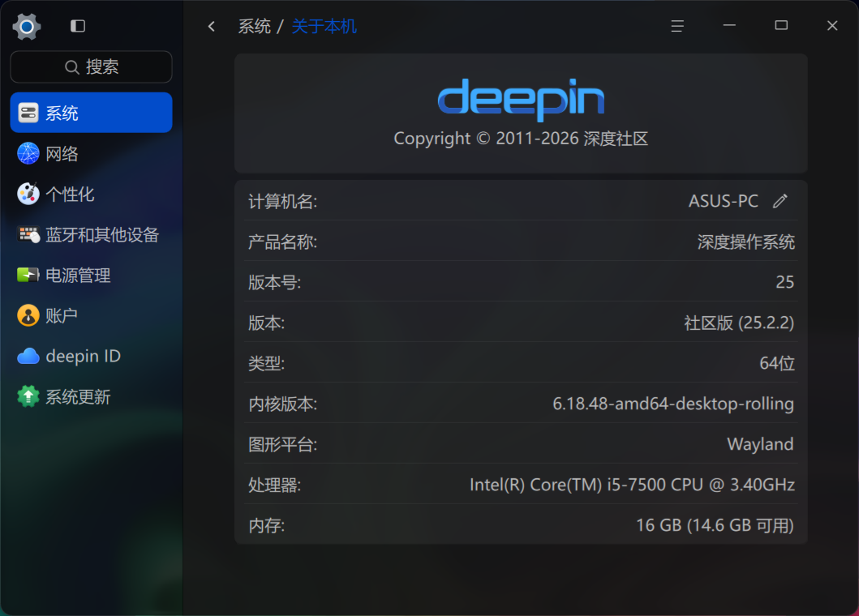859x616 pixels.
Task: Click the 网络 globe icon
Action: coord(28,153)
